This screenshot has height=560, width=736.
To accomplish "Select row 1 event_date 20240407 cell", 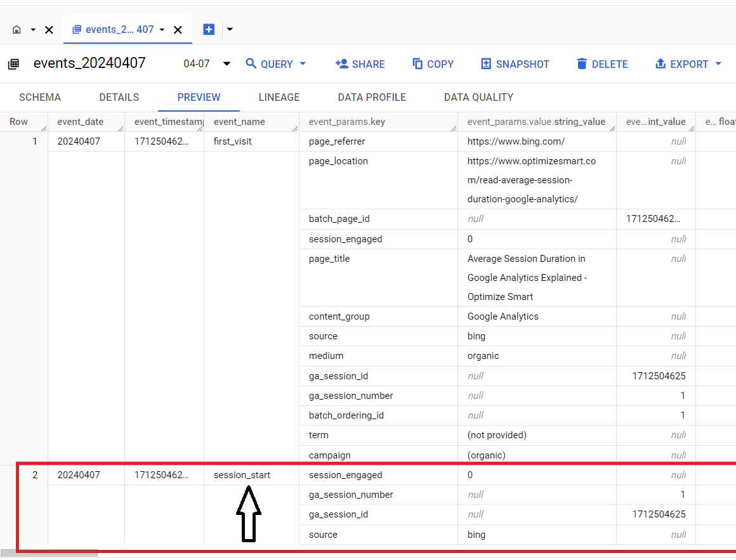I will point(79,141).
